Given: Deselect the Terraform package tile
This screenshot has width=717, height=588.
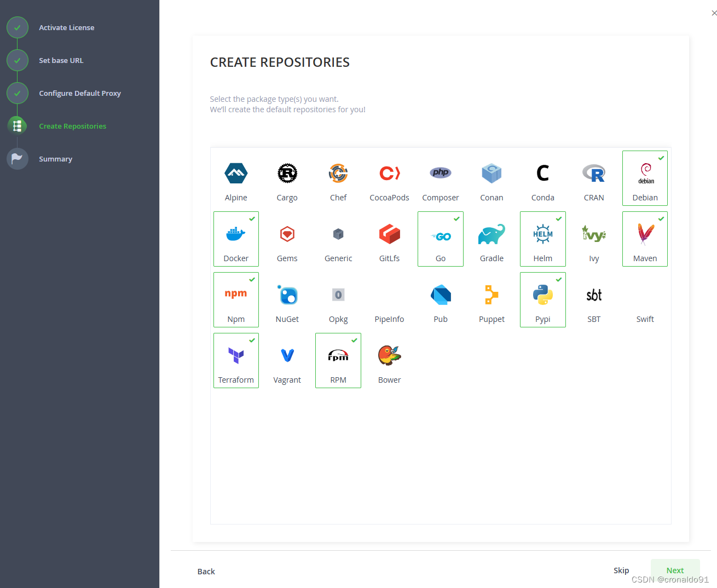Looking at the screenshot, I should click(x=236, y=361).
